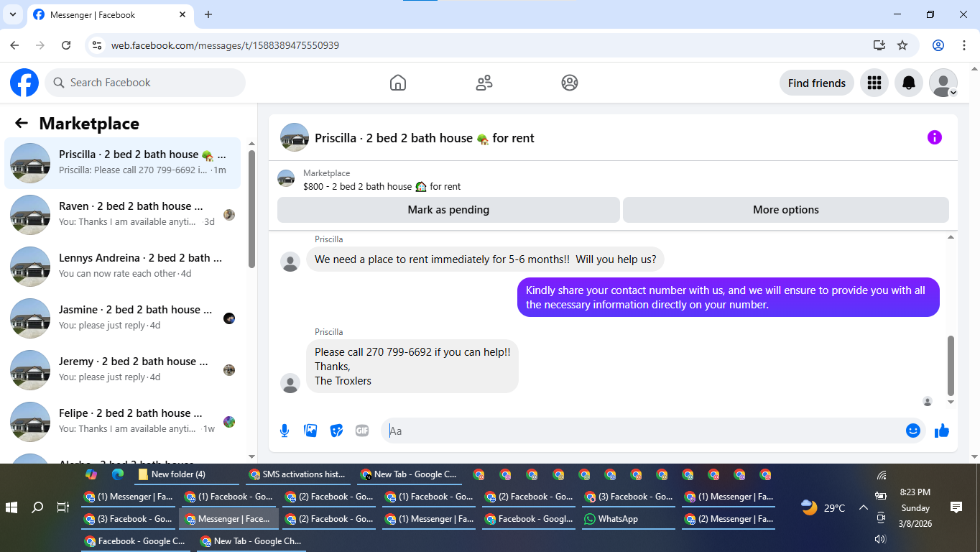Open the Windows Start menu
This screenshot has height=552, width=980.
click(11, 507)
